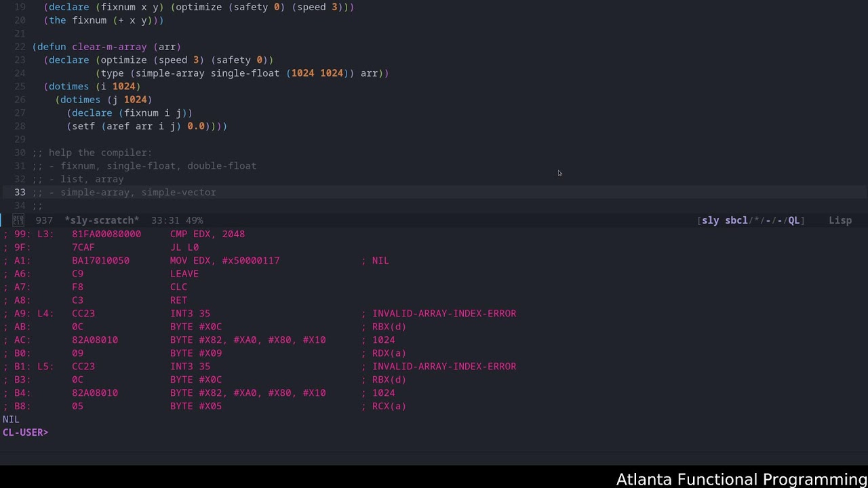The height and width of the screenshot is (488, 868).
Task: Click line number 33 in the gutter
Action: click(x=20, y=192)
